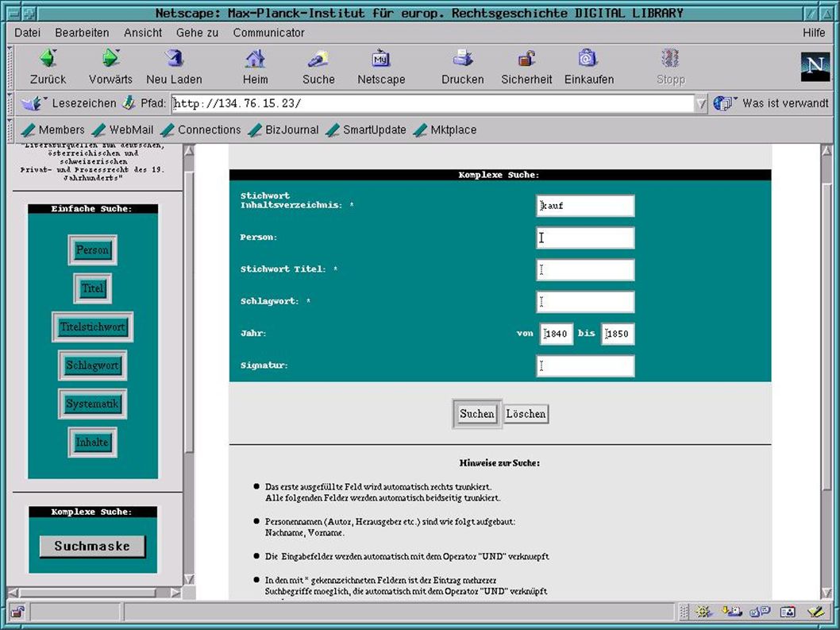Click the Einkaufen shopping icon
This screenshot has width=840, height=630.
pyautogui.click(x=588, y=58)
